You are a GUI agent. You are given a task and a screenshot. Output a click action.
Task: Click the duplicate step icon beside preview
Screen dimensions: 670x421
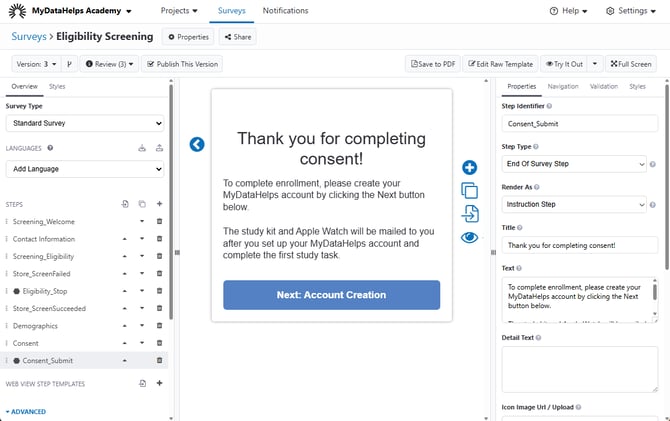click(469, 190)
